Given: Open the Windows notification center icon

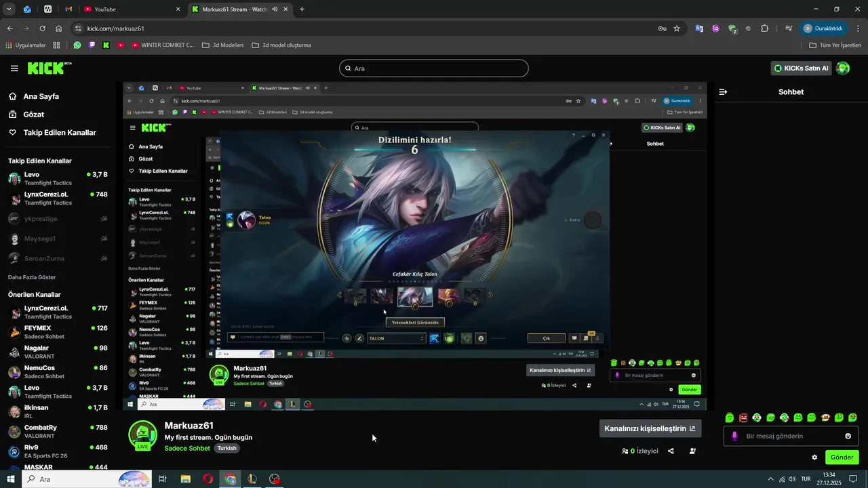Looking at the screenshot, I should [853, 479].
